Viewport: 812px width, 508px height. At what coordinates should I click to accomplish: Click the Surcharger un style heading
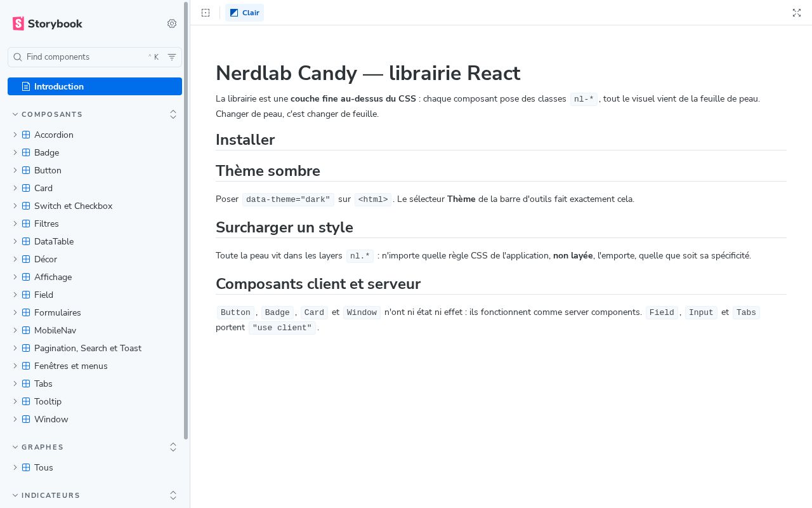pyautogui.click(x=284, y=227)
